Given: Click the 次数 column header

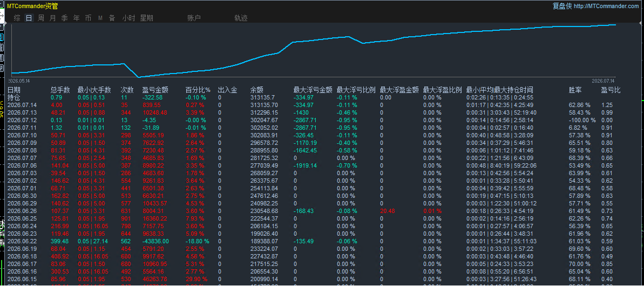Looking at the screenshot, I should point(127,90).
